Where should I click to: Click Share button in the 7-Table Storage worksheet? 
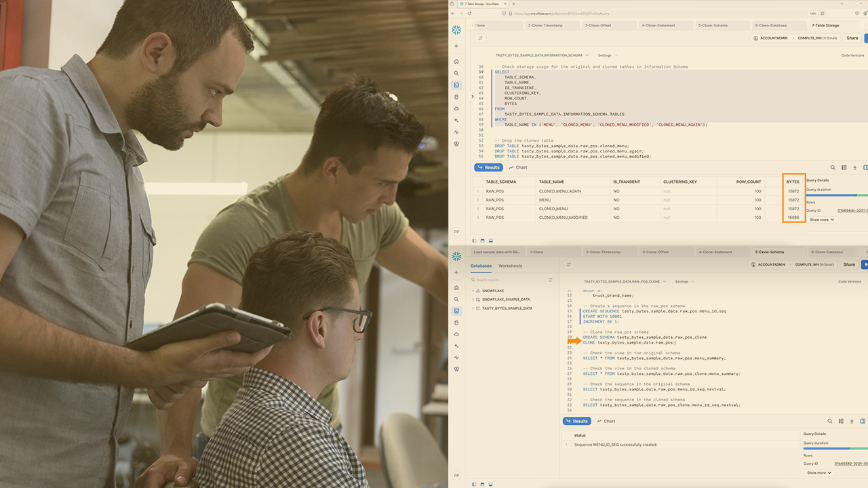pos(852,38)
